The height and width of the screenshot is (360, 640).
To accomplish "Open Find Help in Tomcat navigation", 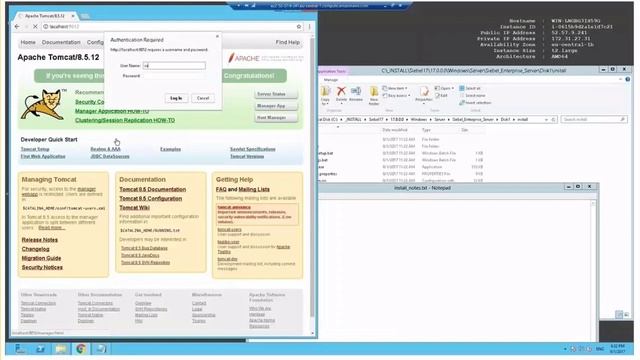I will (x=287, y=42).
